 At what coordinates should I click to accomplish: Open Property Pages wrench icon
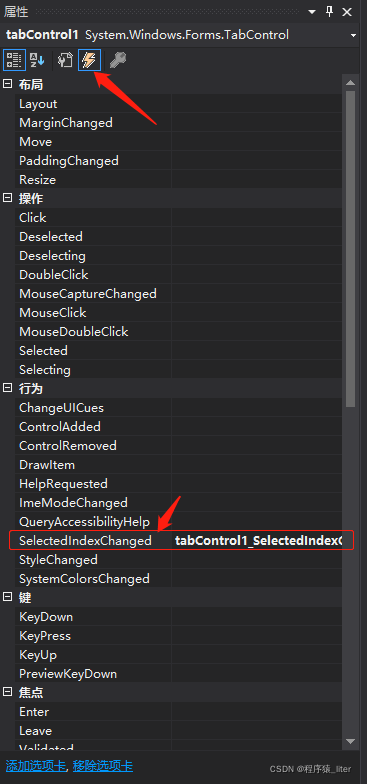[x=118, y=60]
